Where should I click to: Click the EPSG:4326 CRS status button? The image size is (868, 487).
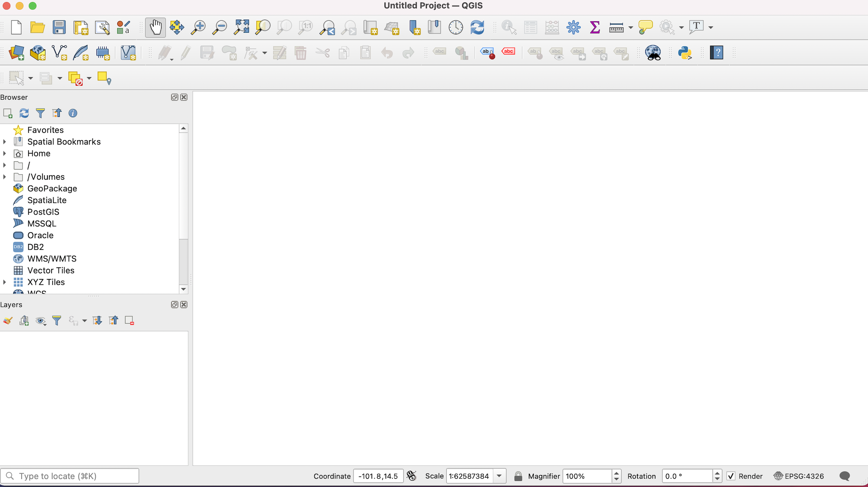(x=798, y=476)
